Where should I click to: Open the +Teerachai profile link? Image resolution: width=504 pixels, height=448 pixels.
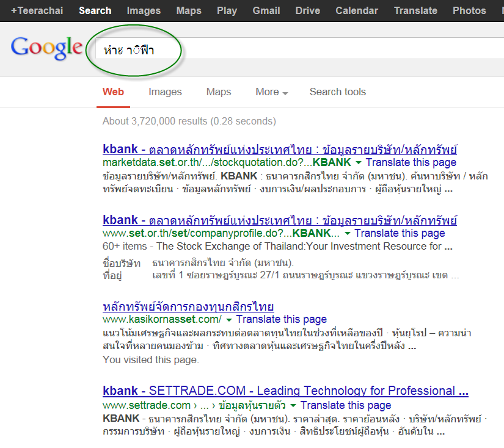coord(37,10)
